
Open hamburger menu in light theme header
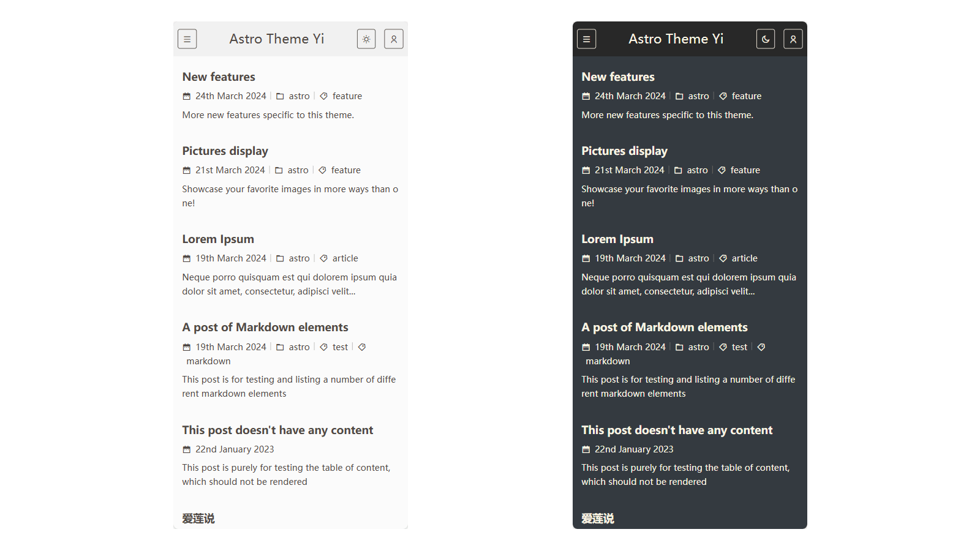pyautogui.click(x=187, y=39)
